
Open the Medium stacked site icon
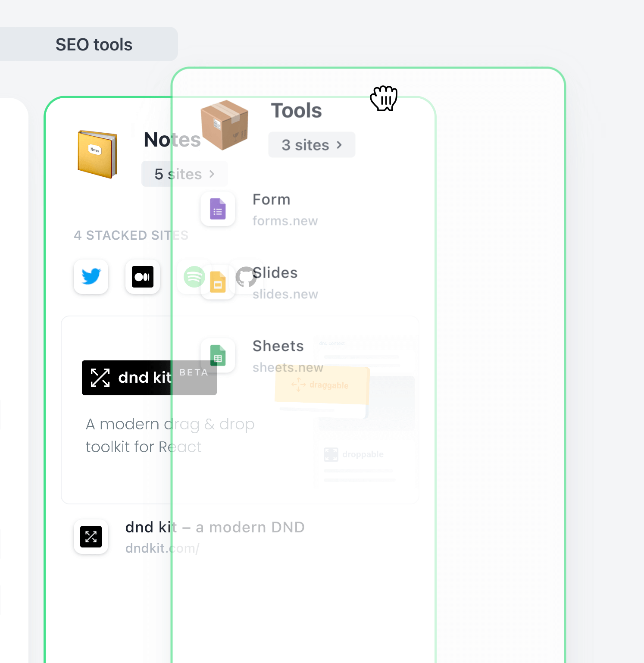click(143, 277)
